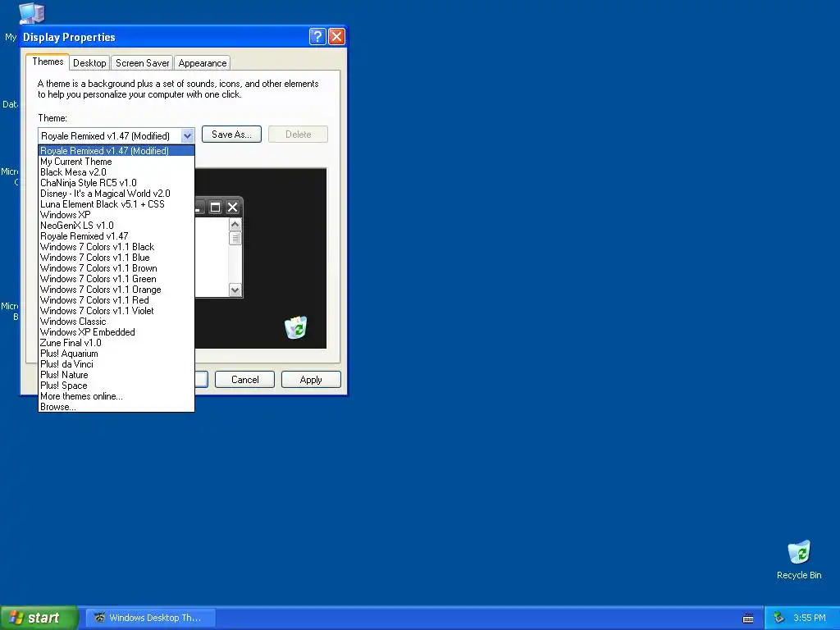The width and height of the screenshot is (840, 630).
Task: Close the Display Properties dialog
Action: tap(336, 36)
